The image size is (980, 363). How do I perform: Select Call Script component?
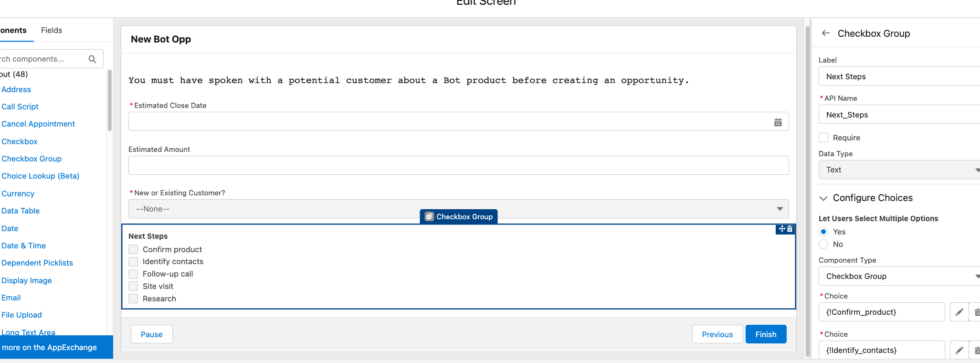[20, 107]
